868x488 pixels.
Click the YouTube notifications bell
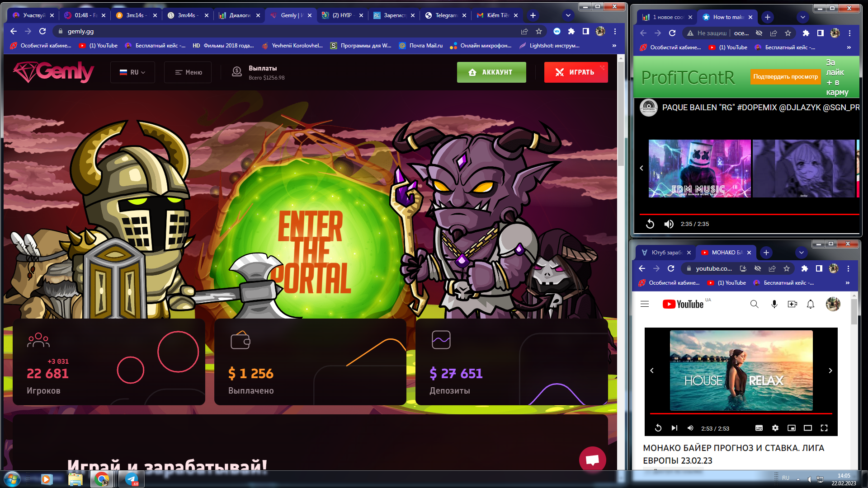810,304
